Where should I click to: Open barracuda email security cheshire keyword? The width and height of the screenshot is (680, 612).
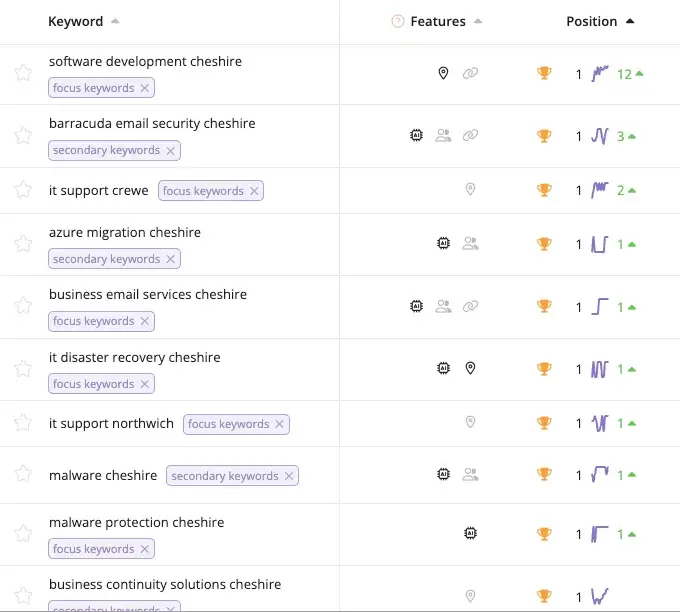(152, 124)
